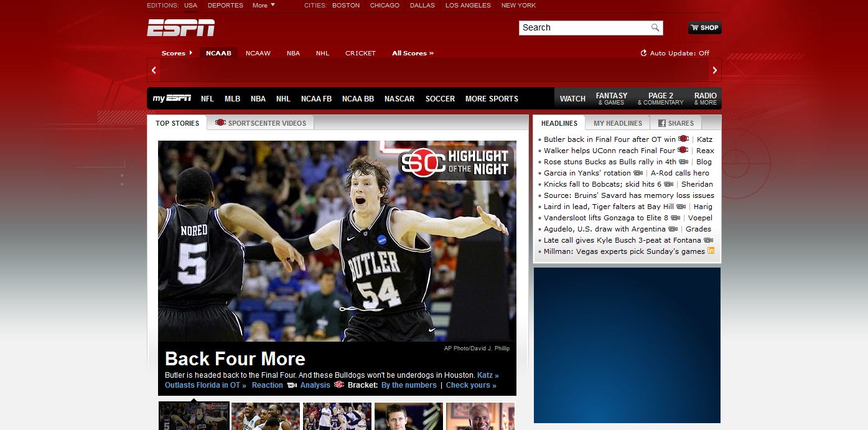Viewport: 868px width, 430px height.
Task: Click the NCAAW scores link
Action: pos(258,53)
